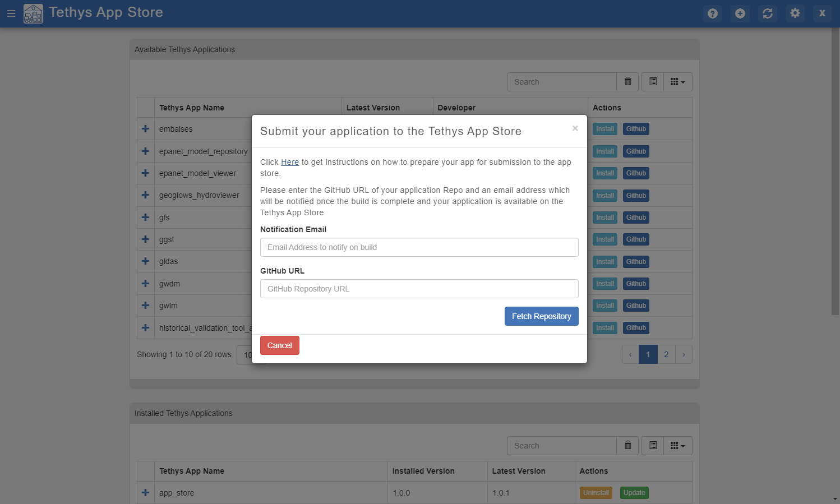Viewport: 840px width, 504px height.
Task: Expand the app_store installed row
Action: coord(146,493)
